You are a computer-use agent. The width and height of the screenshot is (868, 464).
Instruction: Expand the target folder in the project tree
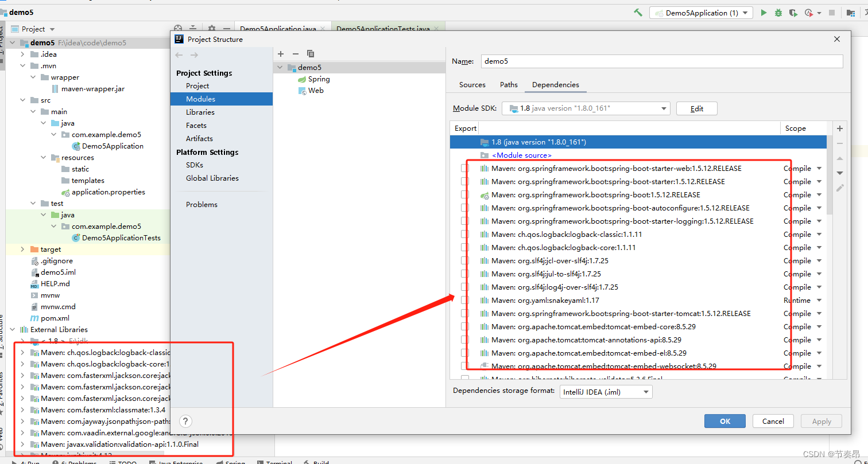pos(22,249)
